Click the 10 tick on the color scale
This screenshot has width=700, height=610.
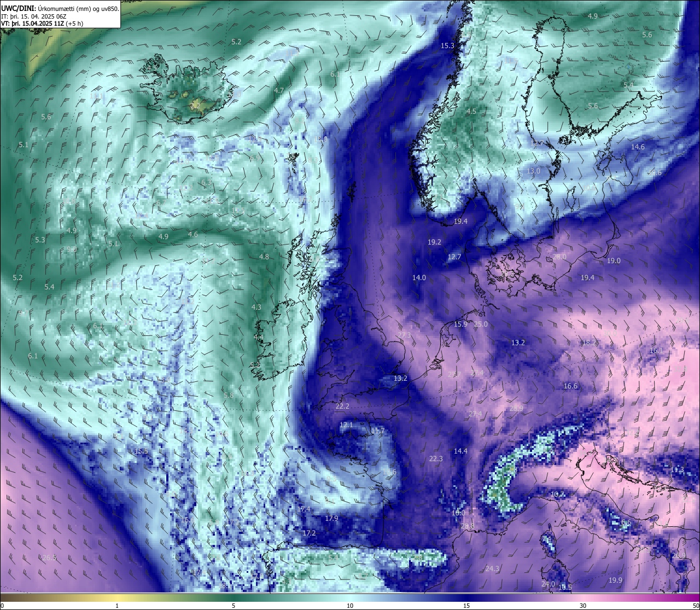(x=350, y=606)
